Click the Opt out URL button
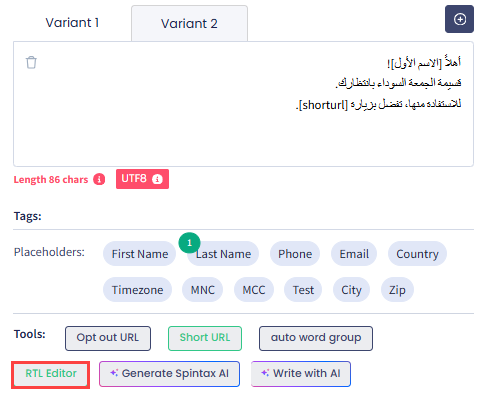The width and height of the screenshot is (487, 398). pos(108,338)
